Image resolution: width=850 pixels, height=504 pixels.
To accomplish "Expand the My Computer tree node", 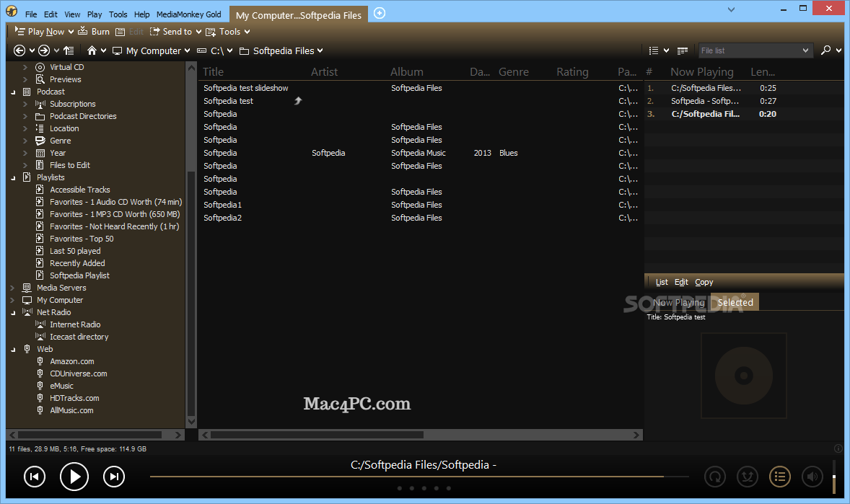I will coord(13,300).
